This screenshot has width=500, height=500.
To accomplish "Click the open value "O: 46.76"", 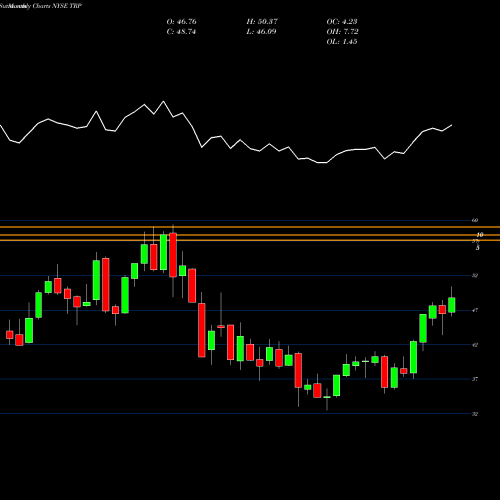I will coord(181,22).
